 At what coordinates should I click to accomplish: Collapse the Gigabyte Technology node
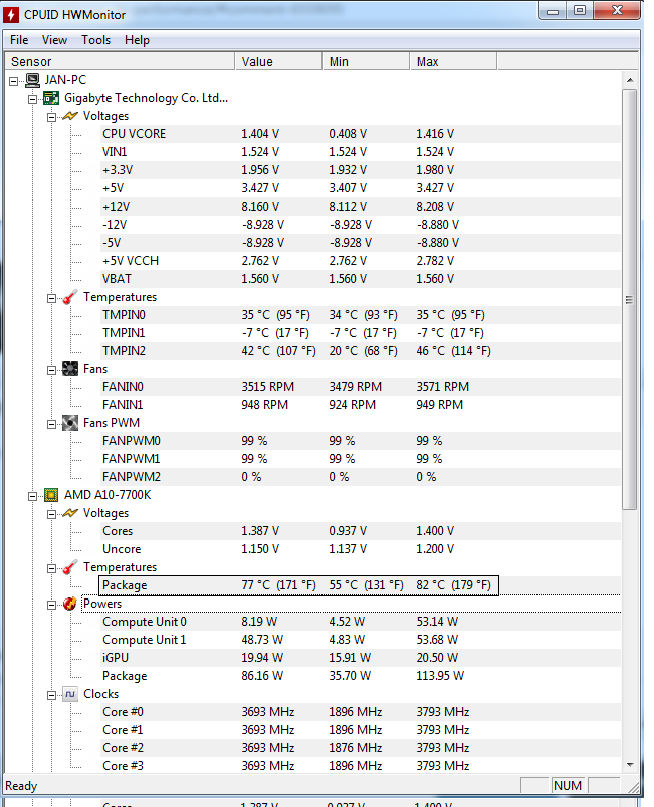(x=32, y=99)
